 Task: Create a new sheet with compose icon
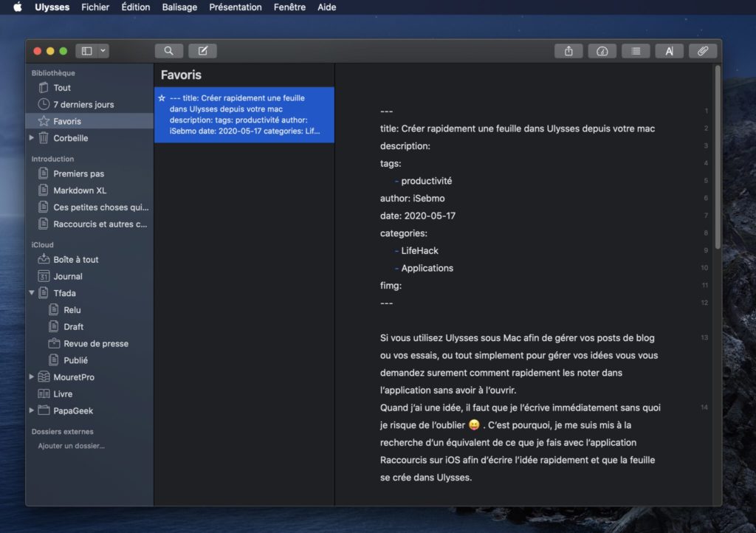(x=202, y=51)
